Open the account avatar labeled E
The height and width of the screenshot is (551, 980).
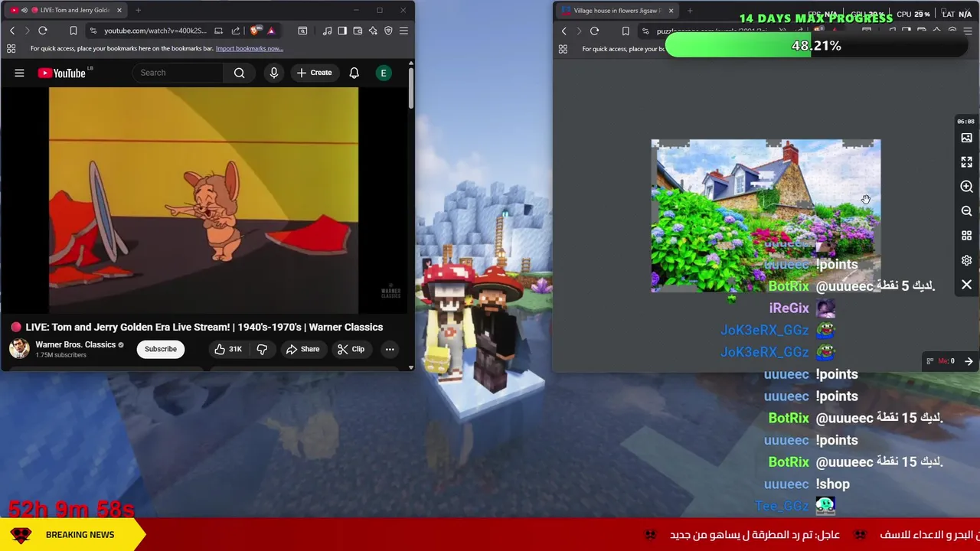(x=384, y=73)
